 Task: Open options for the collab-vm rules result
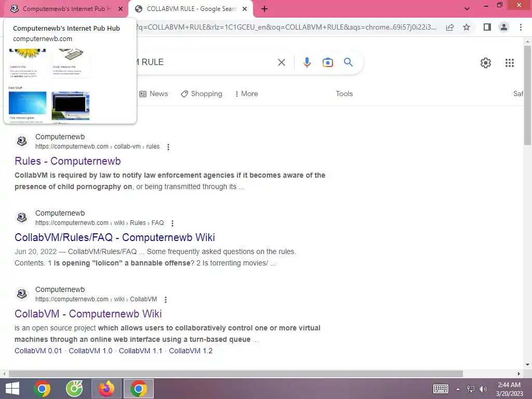pos(168,147)
